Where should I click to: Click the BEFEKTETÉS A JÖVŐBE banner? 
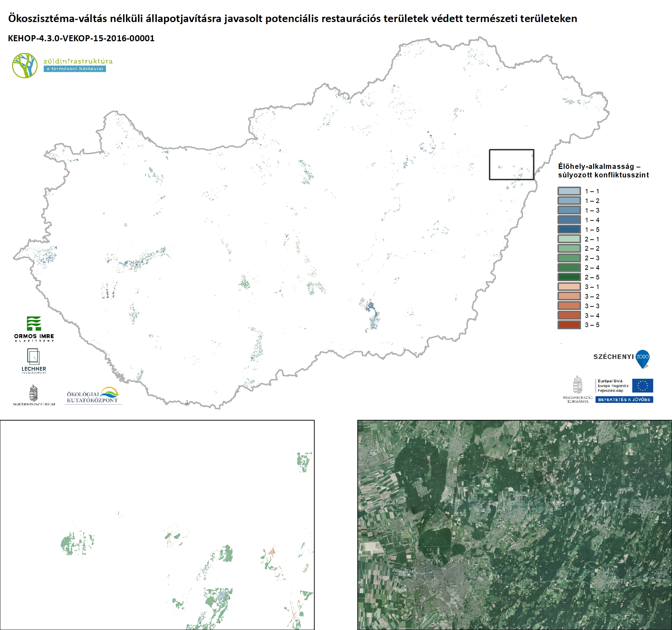coord(624,400)
